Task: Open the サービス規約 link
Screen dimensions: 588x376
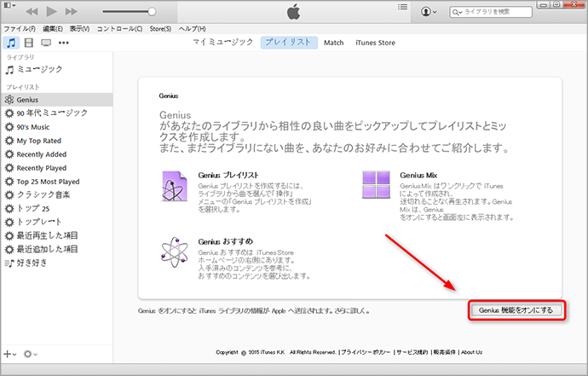Action: (412, 352)
